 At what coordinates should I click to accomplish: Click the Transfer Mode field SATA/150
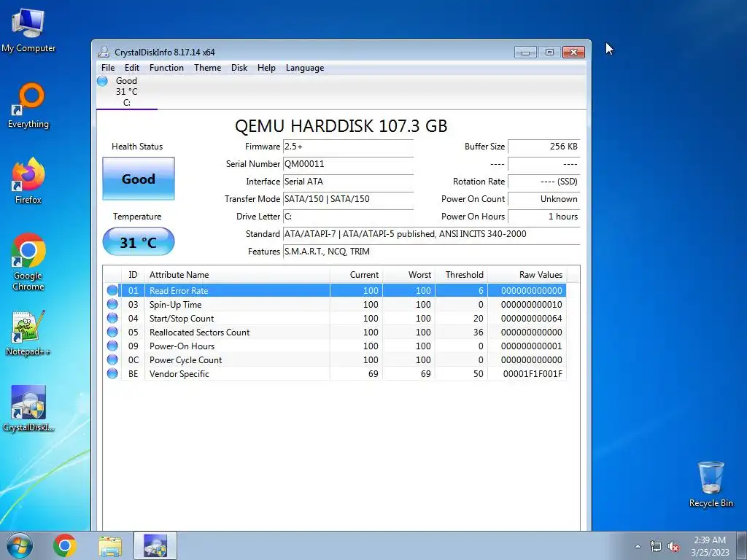[348, 199]
